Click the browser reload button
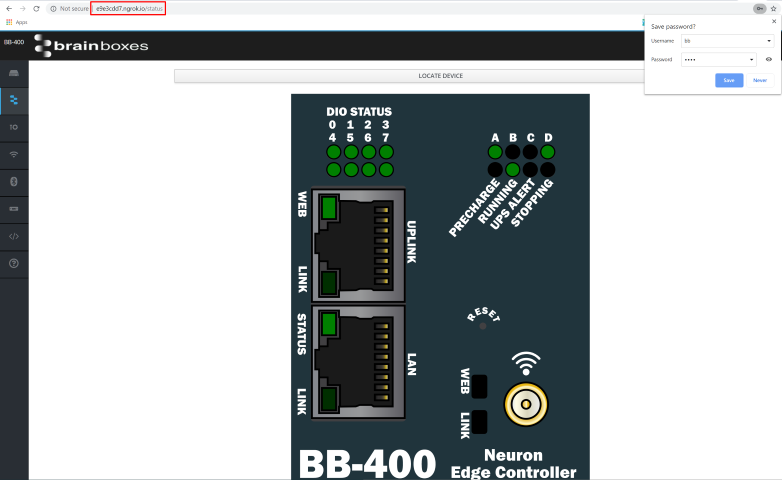The image size is (782, 480). click(37, 8)
